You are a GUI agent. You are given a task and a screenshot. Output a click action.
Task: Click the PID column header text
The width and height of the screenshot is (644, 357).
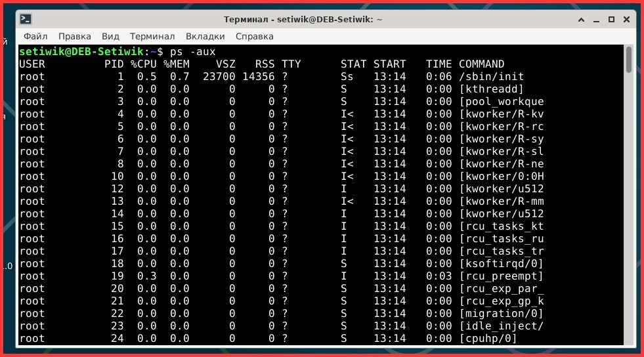114,64
